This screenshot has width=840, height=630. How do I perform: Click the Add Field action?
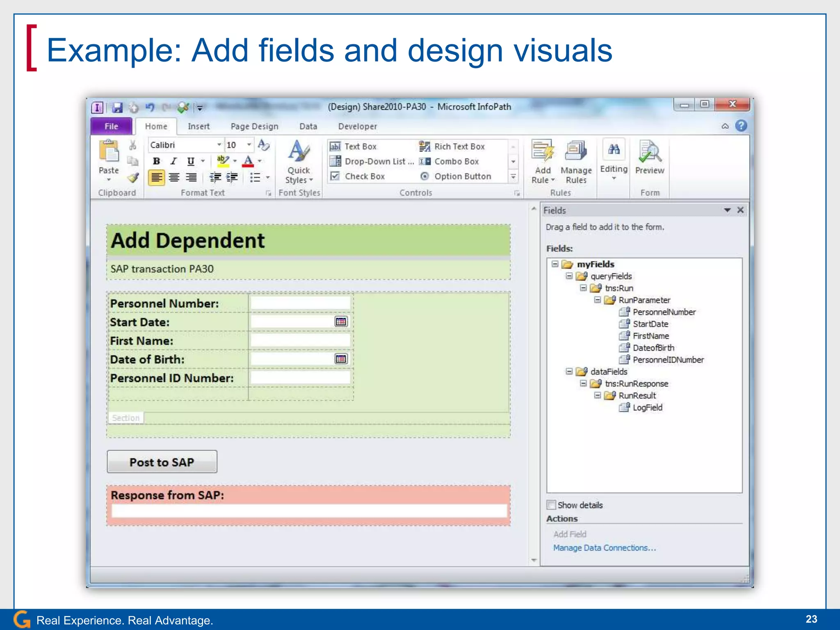(x=570, y=534)
